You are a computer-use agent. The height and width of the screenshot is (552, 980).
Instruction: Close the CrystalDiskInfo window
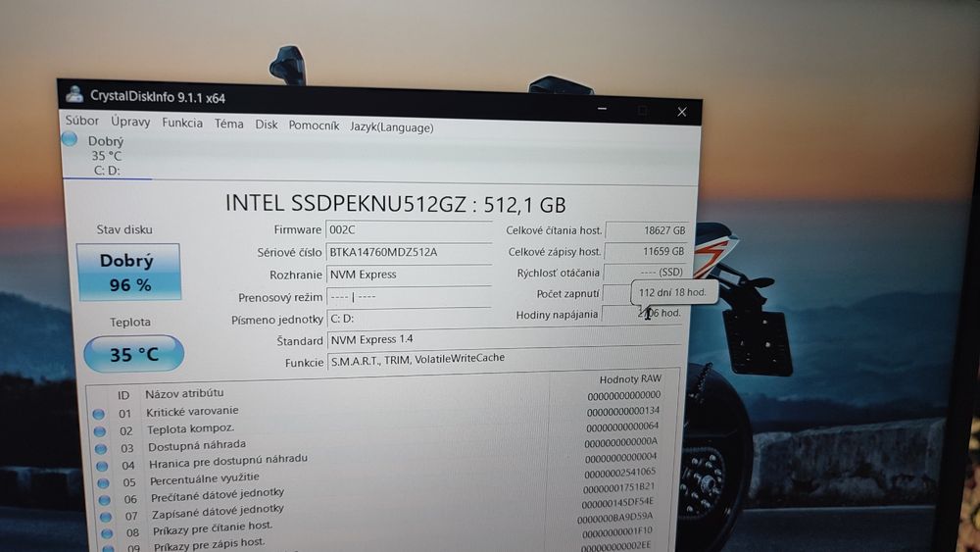[682, 112]
